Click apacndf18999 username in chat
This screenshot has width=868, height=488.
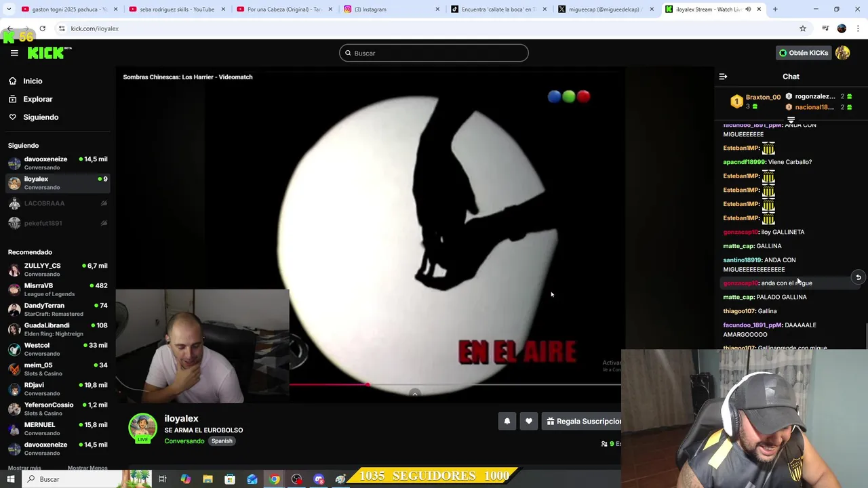744,162
